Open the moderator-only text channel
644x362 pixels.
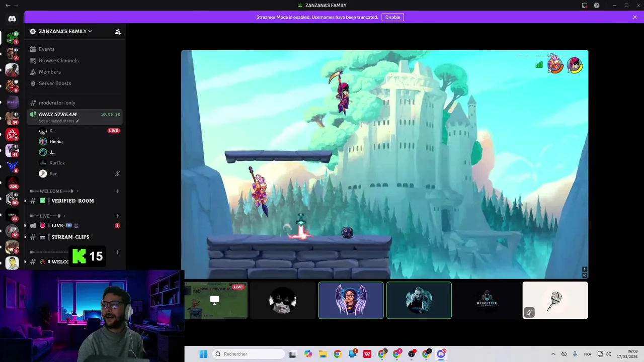74,103
